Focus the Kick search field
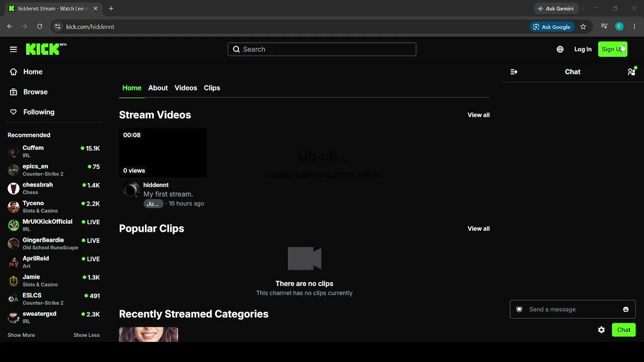The image size is (644, 362). (x=322, y=49)
